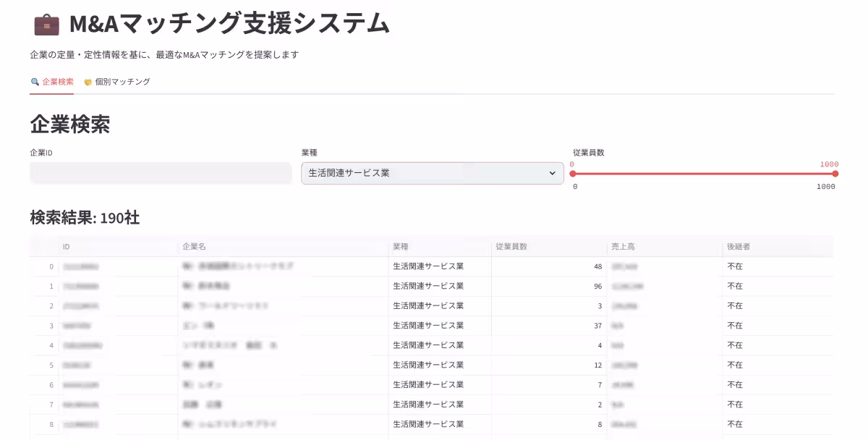Screen dimensions: 868x440
Task: Click the right 1000 slider handle
Action: [835, 174]
